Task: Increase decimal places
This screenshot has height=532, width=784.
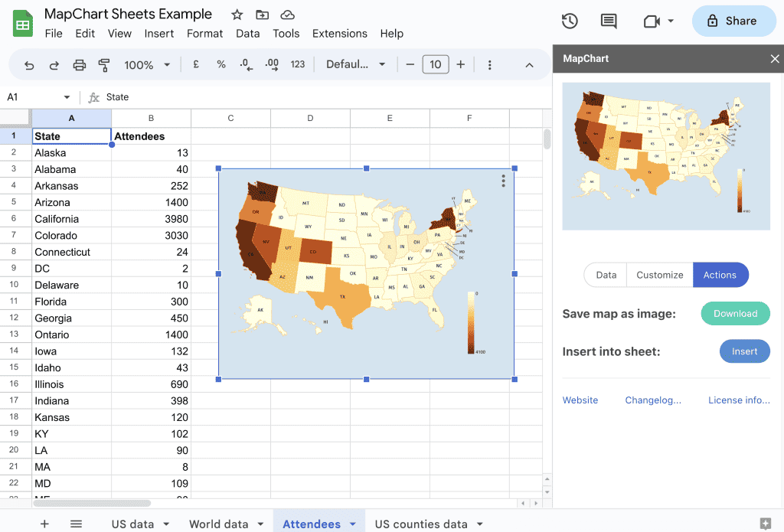Action: (x=272, y=64)
